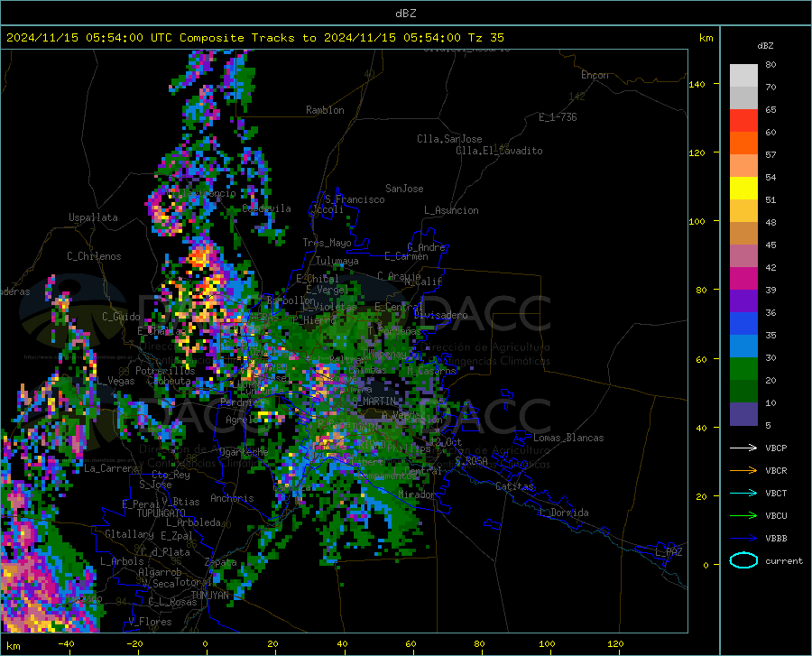Image resolution: width=812 pixels, height=656 pixels.
Task: Click the 'Gltallary' map label
Action: click(x=129, y=534)
